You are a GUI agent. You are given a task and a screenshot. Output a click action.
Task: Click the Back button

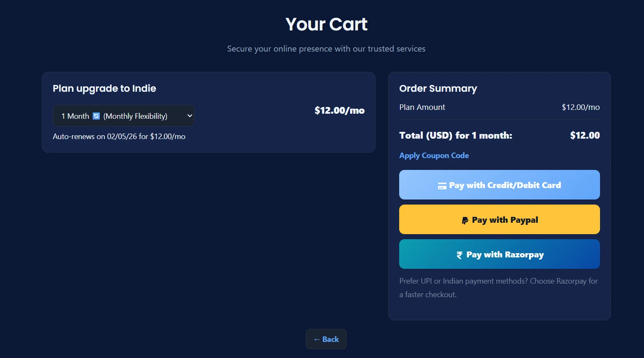click(326, 339)
